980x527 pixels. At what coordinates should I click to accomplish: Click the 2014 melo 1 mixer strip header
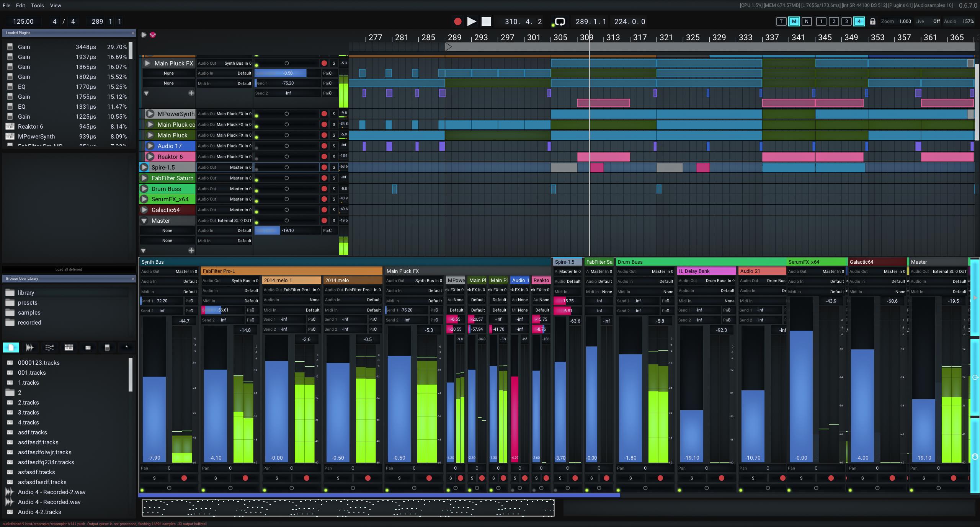tap(292, 280)
